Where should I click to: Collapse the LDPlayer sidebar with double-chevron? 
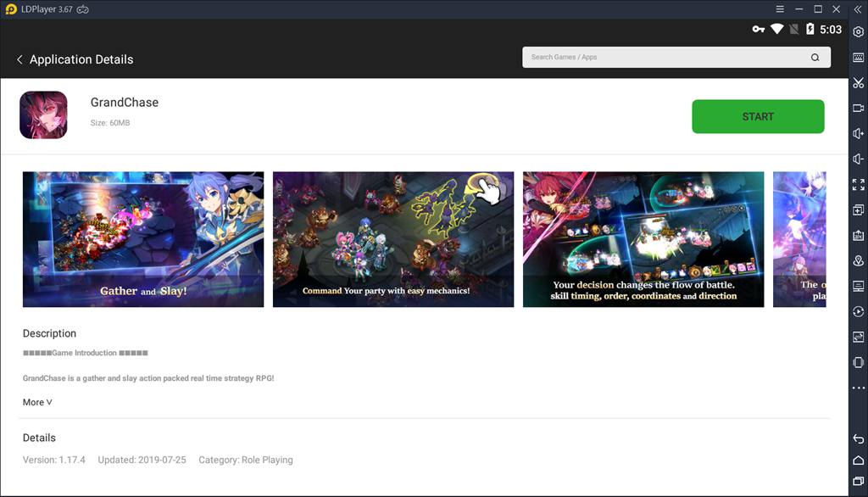[858, 9]
